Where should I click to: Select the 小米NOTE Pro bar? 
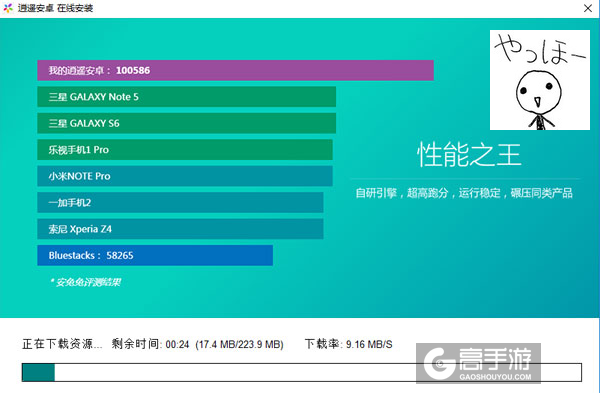click(x=185, y=176)
